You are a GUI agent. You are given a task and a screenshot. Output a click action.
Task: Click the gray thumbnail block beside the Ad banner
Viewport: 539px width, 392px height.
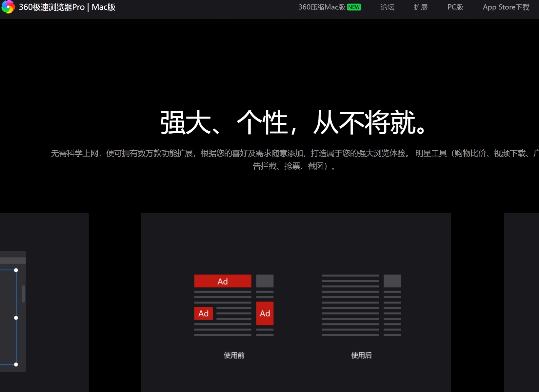pos(265,281)
